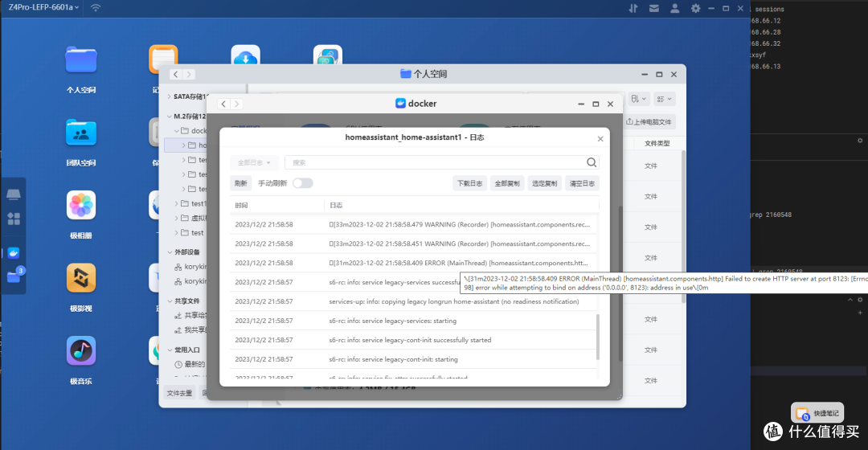The image size is (868, 450).
Task: Click the 刷新 refresh button
Action: [240, 183]
